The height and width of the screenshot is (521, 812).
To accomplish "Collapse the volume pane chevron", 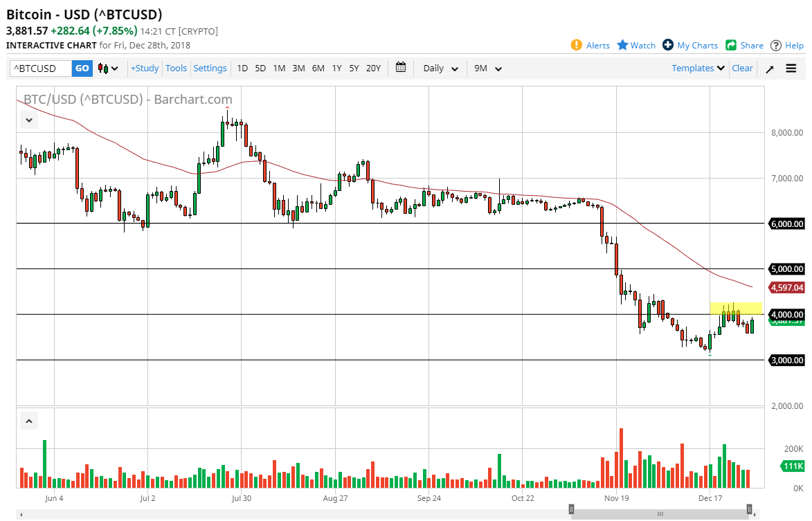I will (x=28, y=420).
